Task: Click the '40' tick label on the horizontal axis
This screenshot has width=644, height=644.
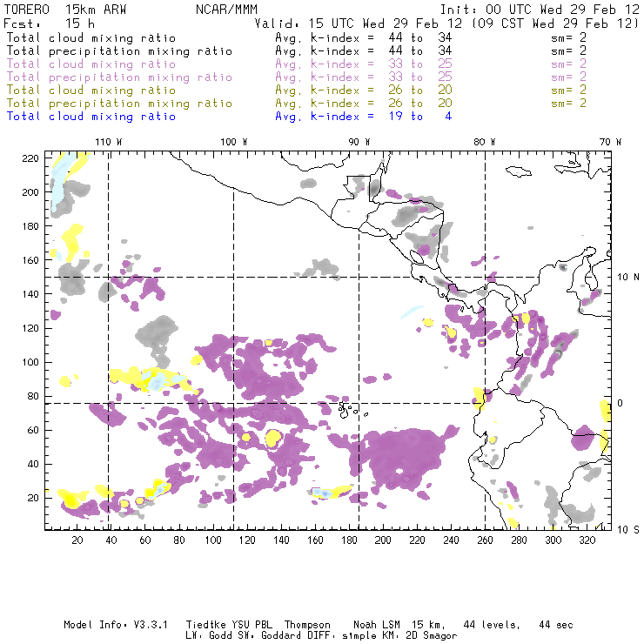Action: pos(111,540)
